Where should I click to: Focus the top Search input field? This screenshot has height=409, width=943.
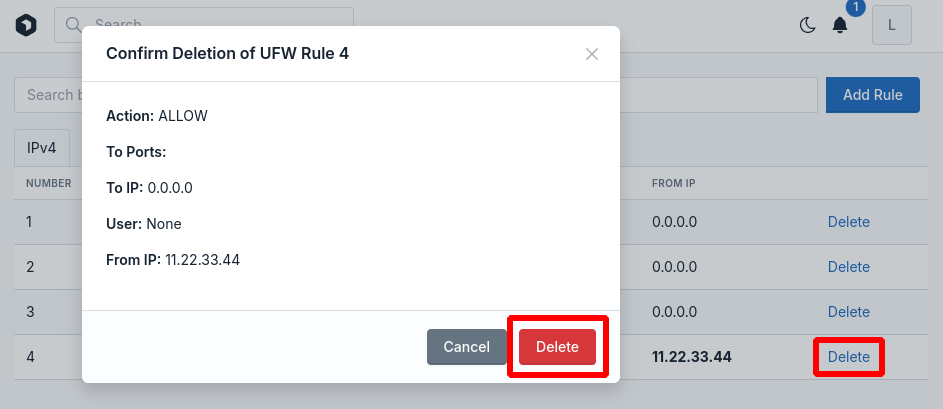pos(204,25)
